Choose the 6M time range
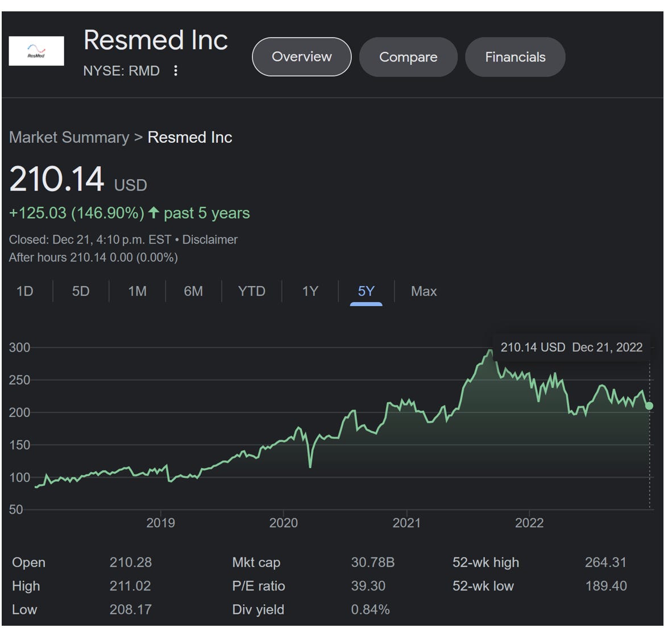The image size is (672, 632). (193, 292)
